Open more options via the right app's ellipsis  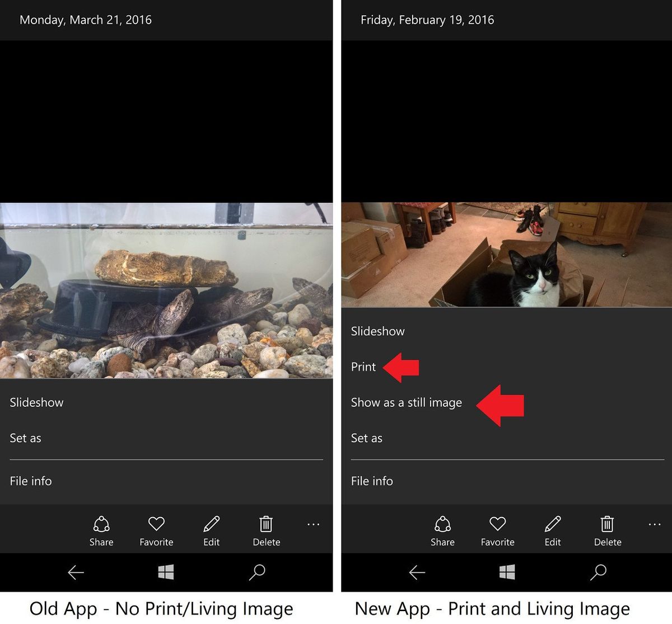tap(654, 524)
